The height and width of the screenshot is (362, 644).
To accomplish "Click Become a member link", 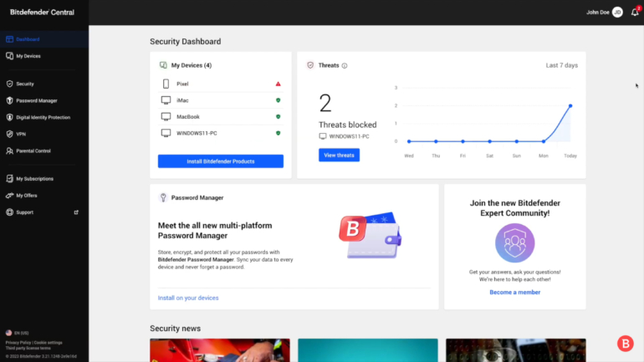I will (x=514, y=293).
